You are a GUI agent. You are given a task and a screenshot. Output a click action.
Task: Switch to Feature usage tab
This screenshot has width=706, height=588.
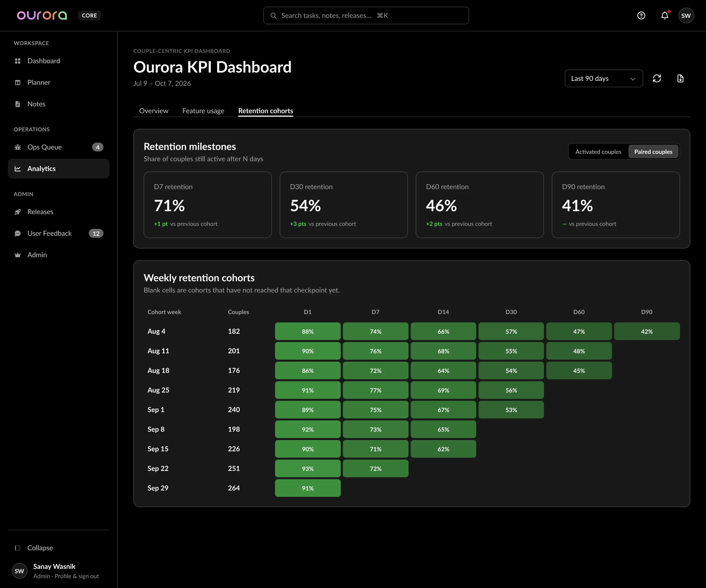[x=203, y=111]
